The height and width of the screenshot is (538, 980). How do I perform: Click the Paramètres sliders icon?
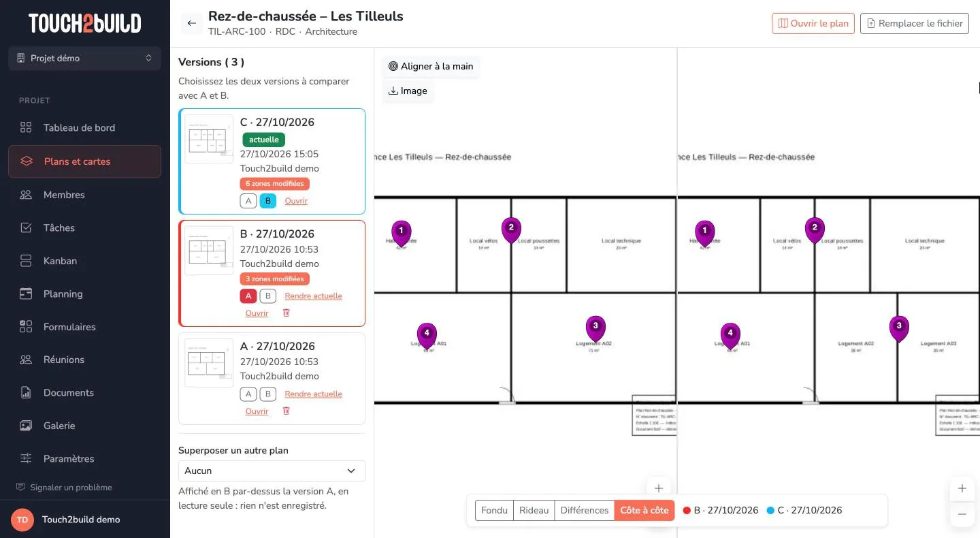click(x=26, y=458)
